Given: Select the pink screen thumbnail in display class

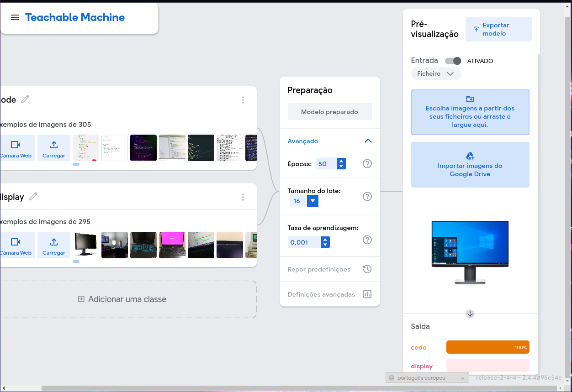Looking at the screenshot, I should click(x=172, y=245).
